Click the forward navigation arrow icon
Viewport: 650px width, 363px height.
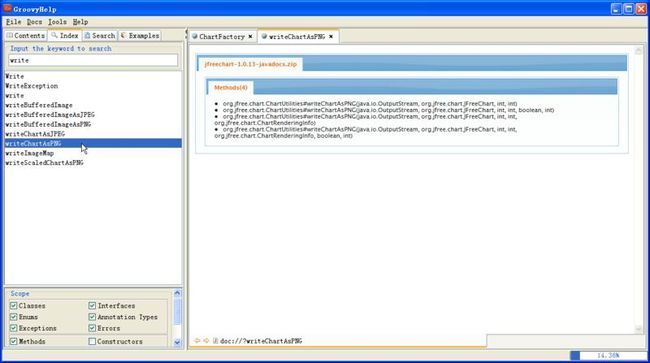pos(206,341)
